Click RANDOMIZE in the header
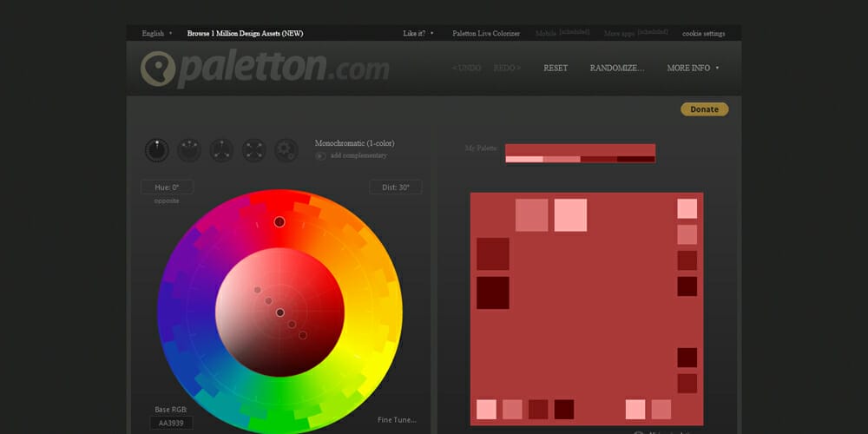The height and width of the screenshot is (434, 868). 617,68
